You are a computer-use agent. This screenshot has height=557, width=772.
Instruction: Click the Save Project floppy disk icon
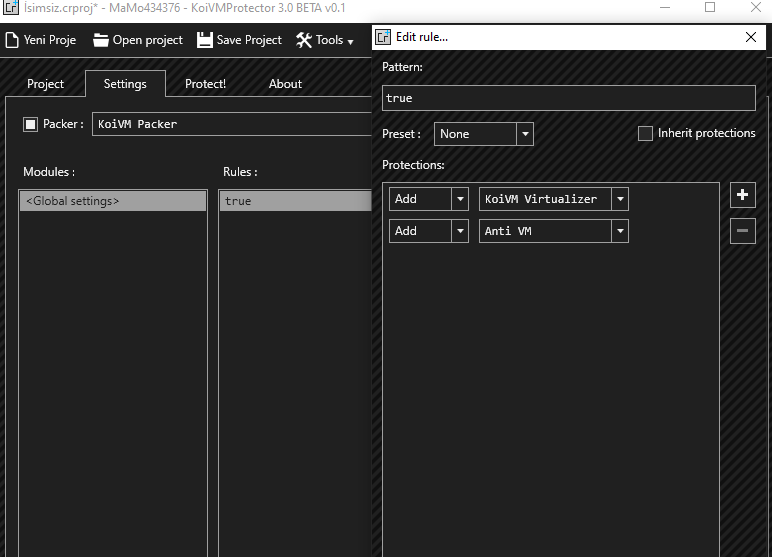point(205,40)
